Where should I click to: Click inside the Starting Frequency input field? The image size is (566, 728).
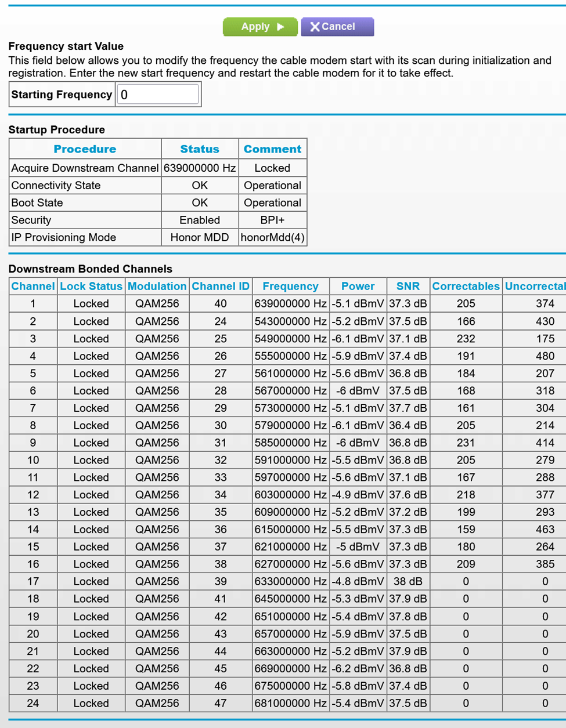click(158, 94)
